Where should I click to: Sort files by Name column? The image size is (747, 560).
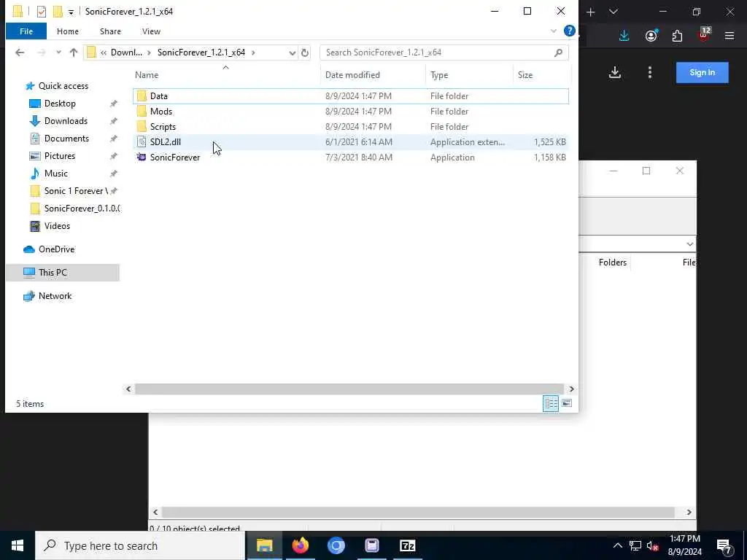coord(146,75)
